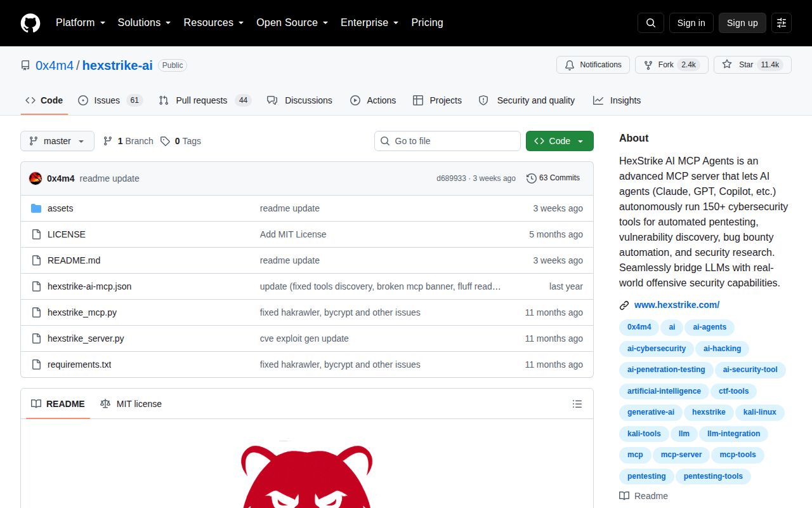This screenshot has width=812, height=508.
Task: Select the README tab in file viewer
Action: coord(58,404)
